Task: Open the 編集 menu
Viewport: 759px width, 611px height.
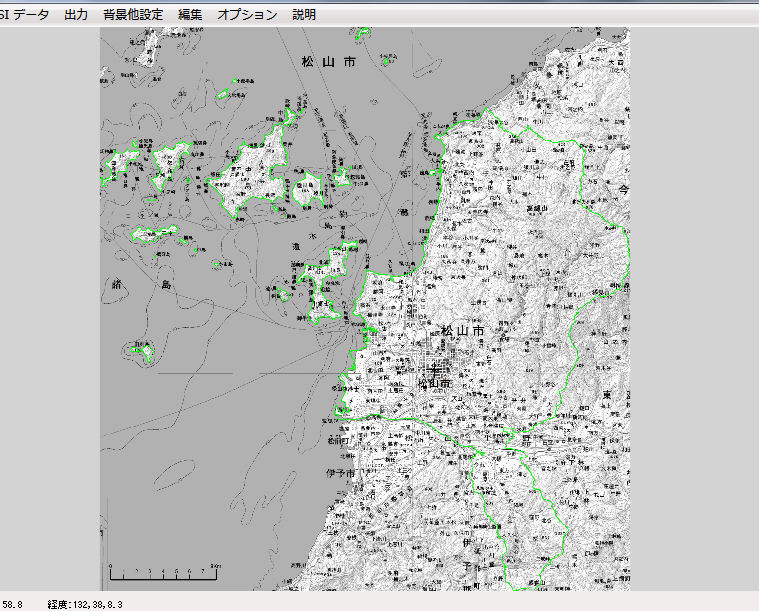Action: (x=190, y=15)
